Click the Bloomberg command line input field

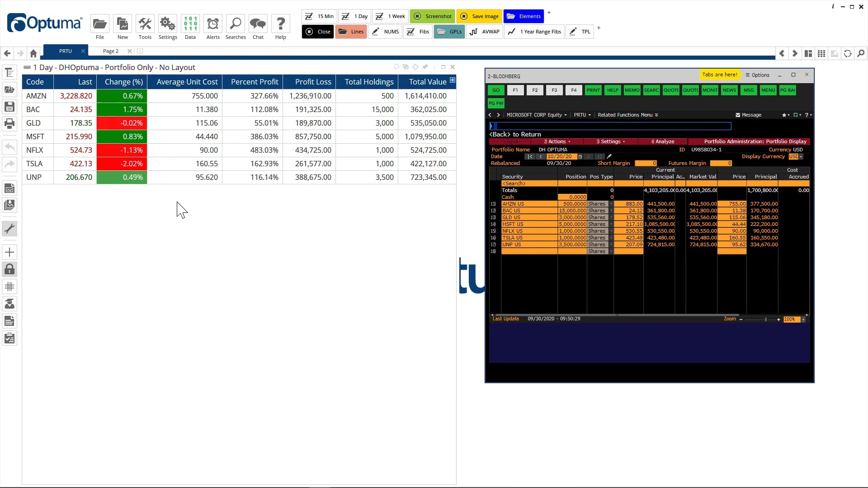[610, 126]
